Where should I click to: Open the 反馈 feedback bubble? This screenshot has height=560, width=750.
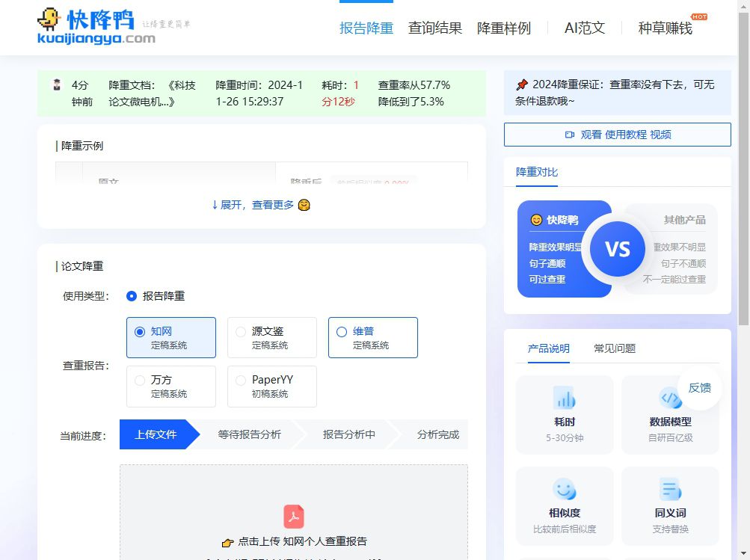point(699,388)
